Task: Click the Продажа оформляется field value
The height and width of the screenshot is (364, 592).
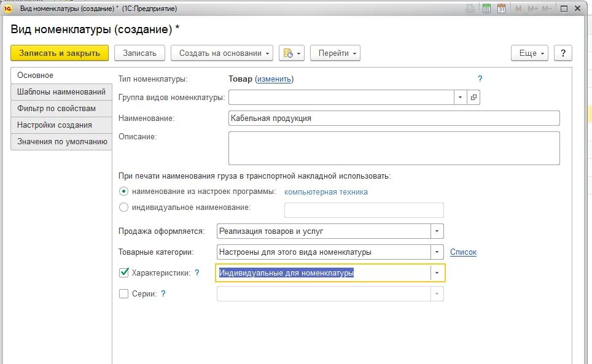Action: coord(324,231)
